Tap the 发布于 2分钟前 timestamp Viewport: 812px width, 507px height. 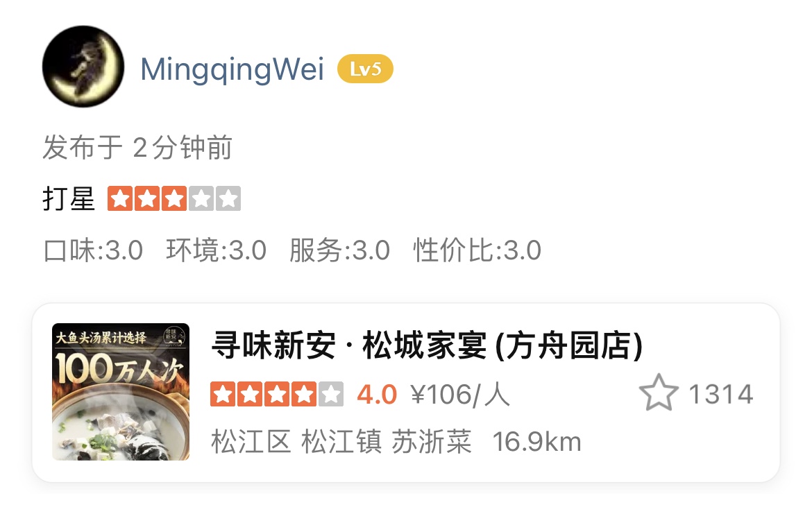(x=137, y=148)
